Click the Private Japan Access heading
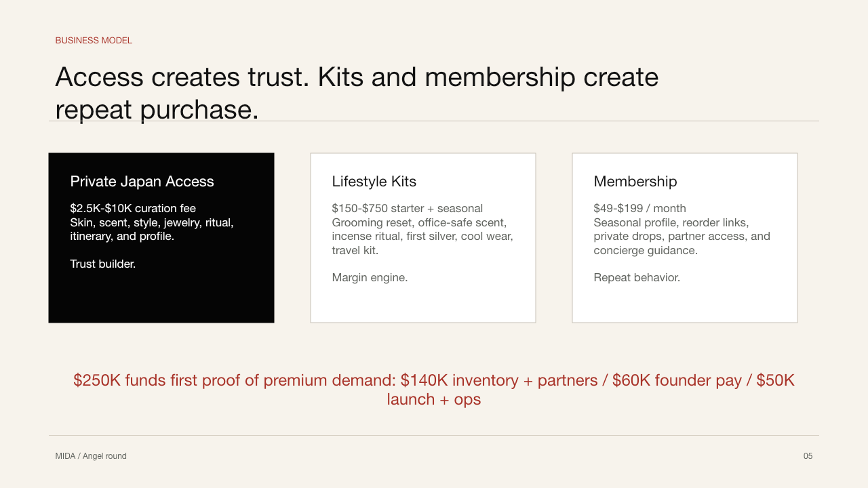Screen dimensions: 868x488 tap(142, 182)
